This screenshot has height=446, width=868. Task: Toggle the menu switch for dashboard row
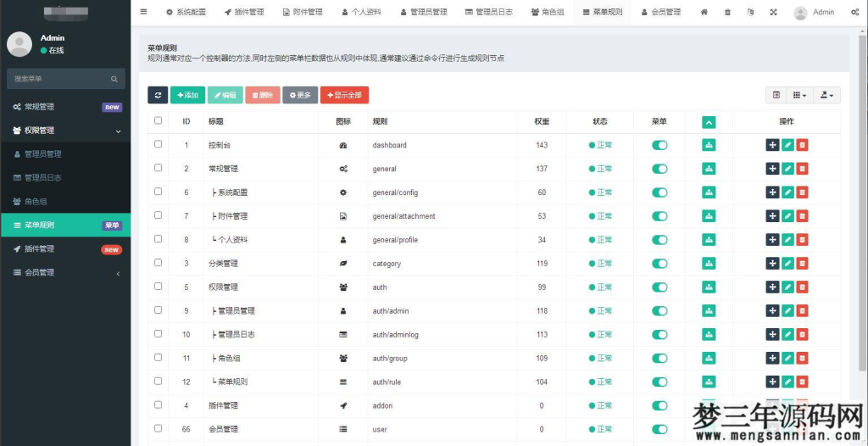(659, 145)
